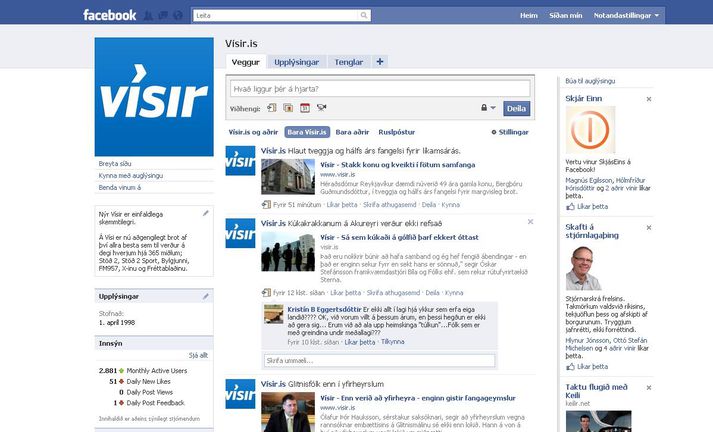The image size is (713, 432).
Task: Open messages icon in header
Action: (163, 16)
